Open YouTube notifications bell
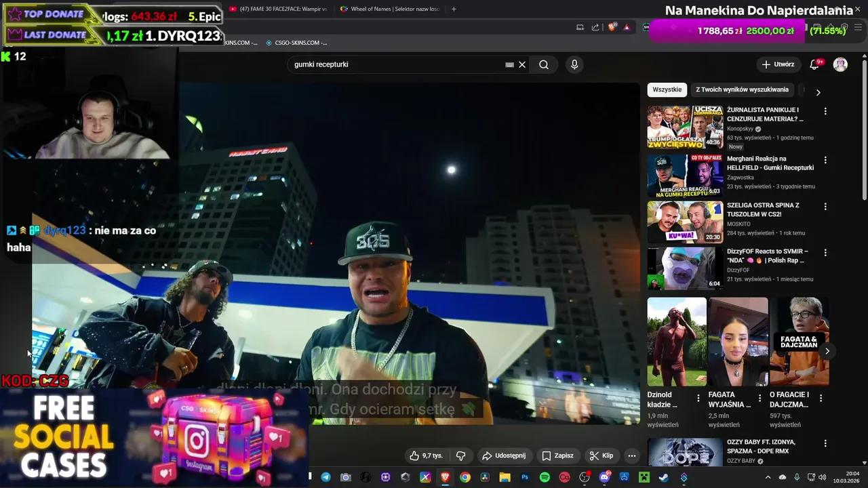The height and width of the screenshot is (488, 868). point(814,64)
